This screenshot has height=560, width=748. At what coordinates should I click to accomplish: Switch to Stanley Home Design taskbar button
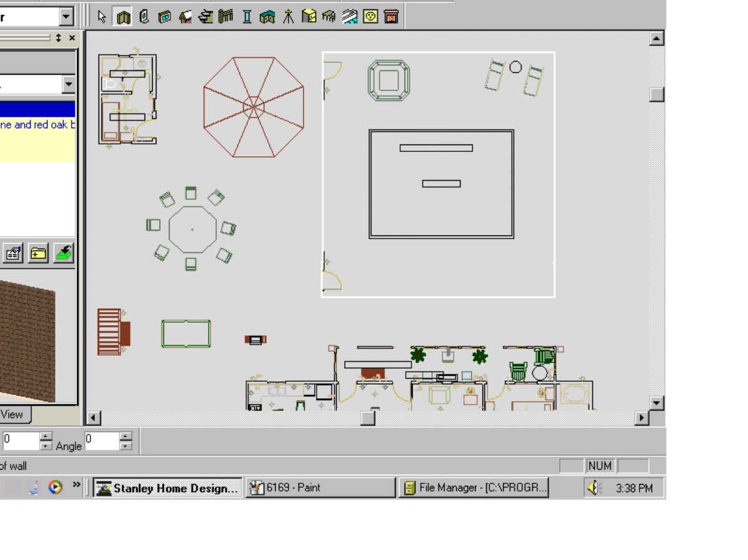pyautogui.click(x=168, y=488)
